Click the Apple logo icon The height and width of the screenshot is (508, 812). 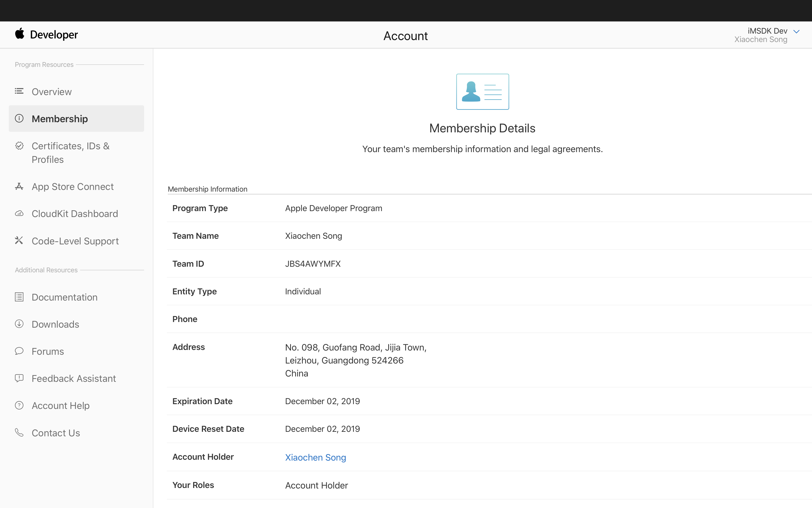pos(20,34)
